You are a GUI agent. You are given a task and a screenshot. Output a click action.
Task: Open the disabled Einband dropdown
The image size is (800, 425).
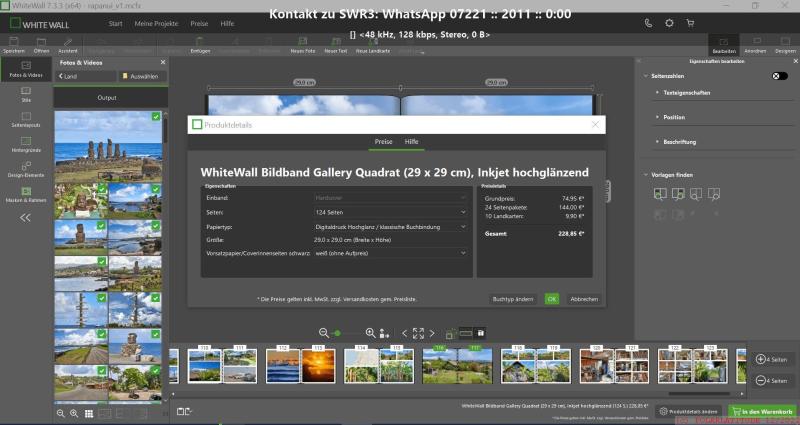[390, 197]
